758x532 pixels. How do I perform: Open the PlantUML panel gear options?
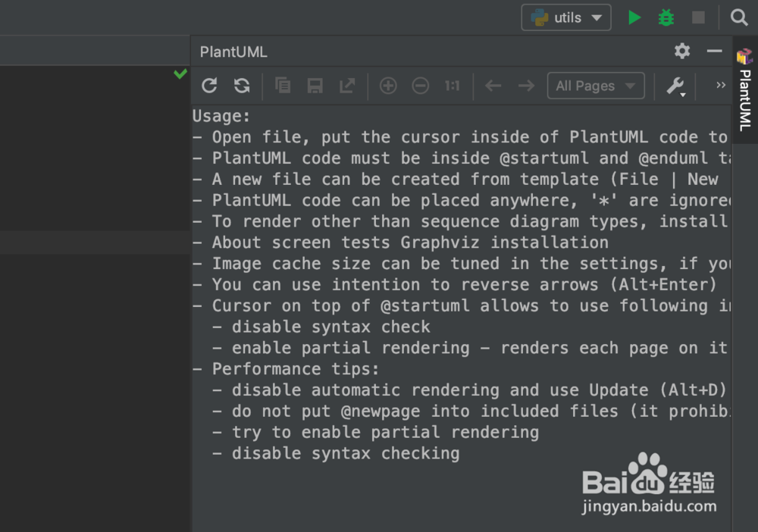coord(682,51)
